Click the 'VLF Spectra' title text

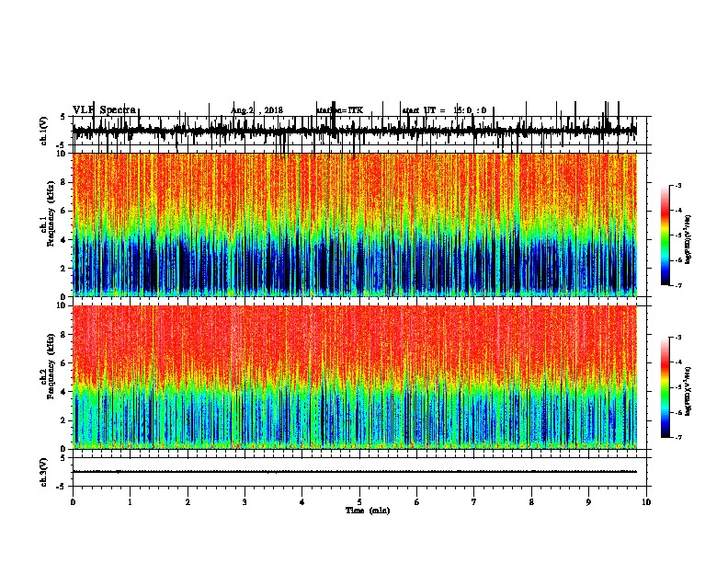click(104, 110)
